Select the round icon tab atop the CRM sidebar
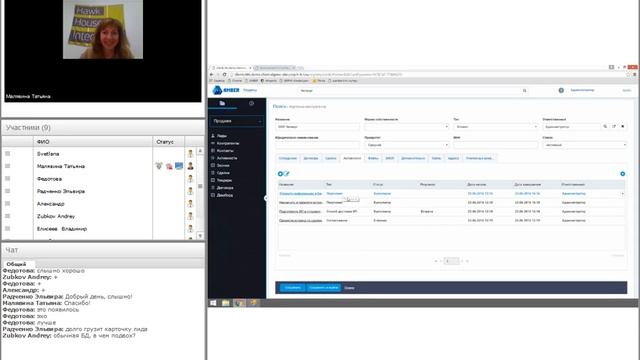Screen dimensions: 640x360 (251, 103)
